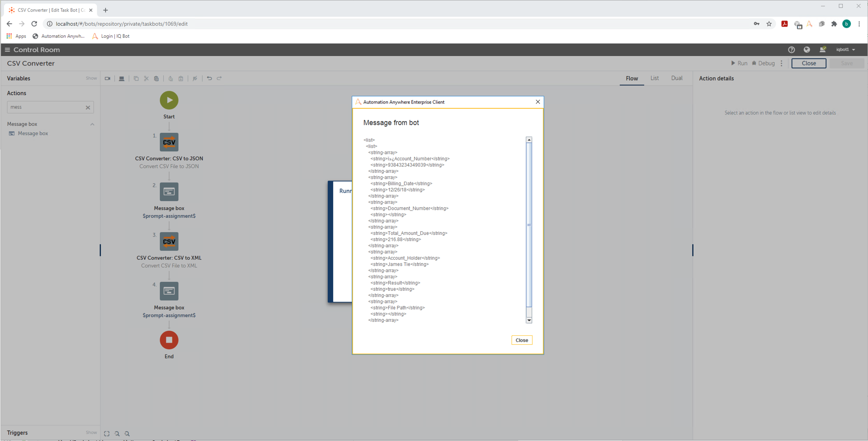868x441 pixels.
Task: Click the red End node icon
Action: coord(169,340)
